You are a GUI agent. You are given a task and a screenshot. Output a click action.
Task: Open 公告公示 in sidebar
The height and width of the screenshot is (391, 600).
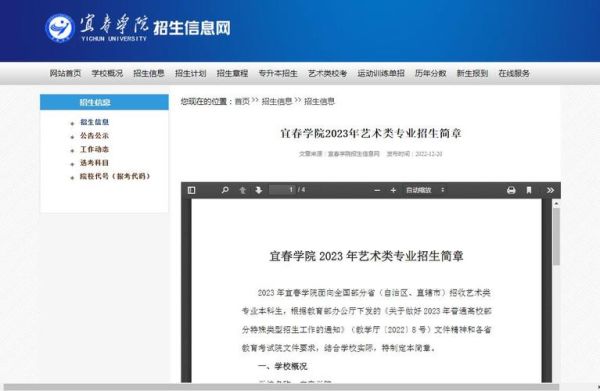pos(95,135)
